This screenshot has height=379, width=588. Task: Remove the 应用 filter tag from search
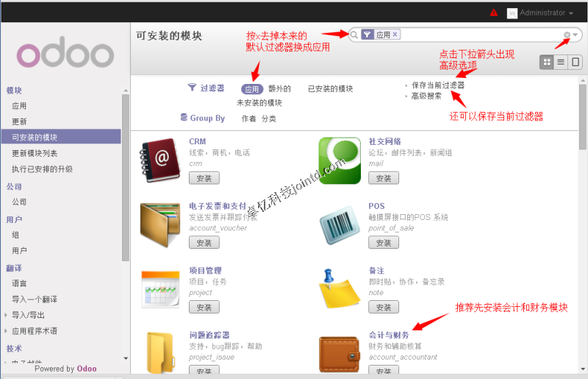(395, 35)
